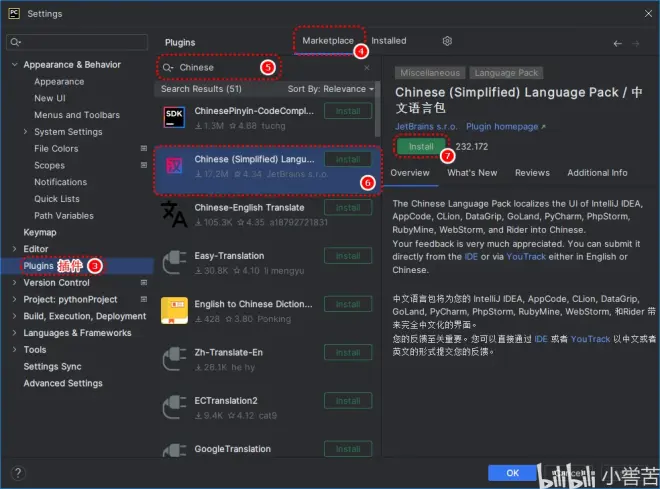Click the Language Pack tag
This screenshot has width=660, height=489.
pyautogui.click(x=506, y=73)
